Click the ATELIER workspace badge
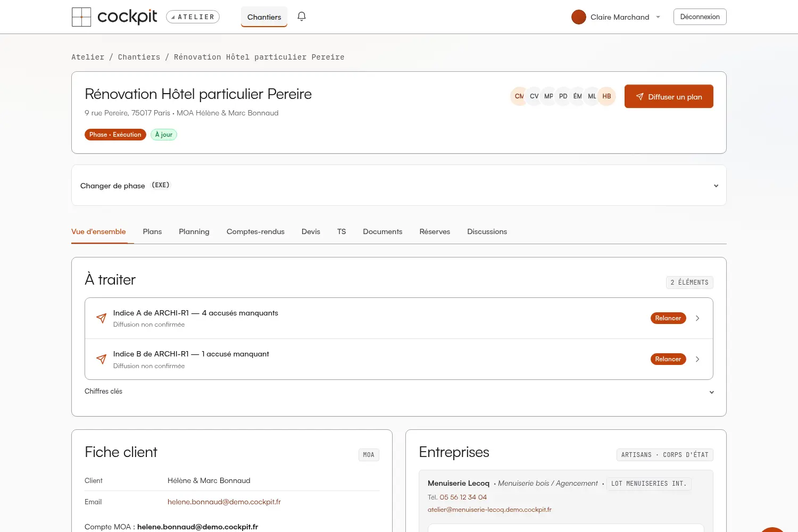Viewport: 798px width, 532px height. [193, 17]
